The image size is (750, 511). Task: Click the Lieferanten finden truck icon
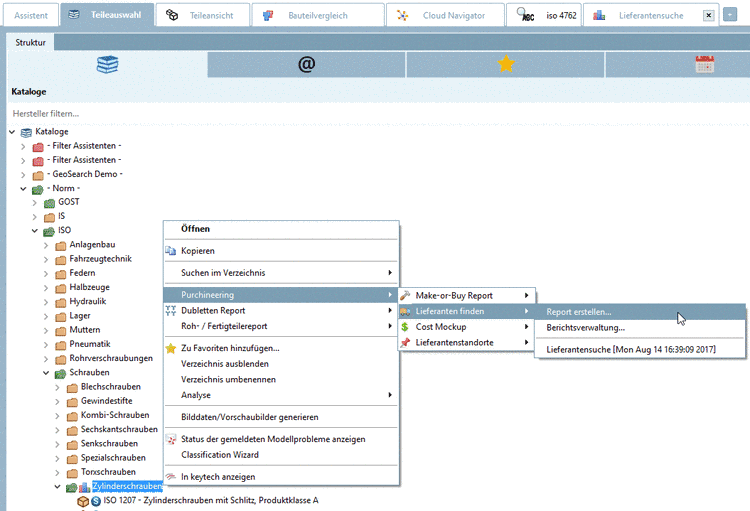tap(405, 311)
